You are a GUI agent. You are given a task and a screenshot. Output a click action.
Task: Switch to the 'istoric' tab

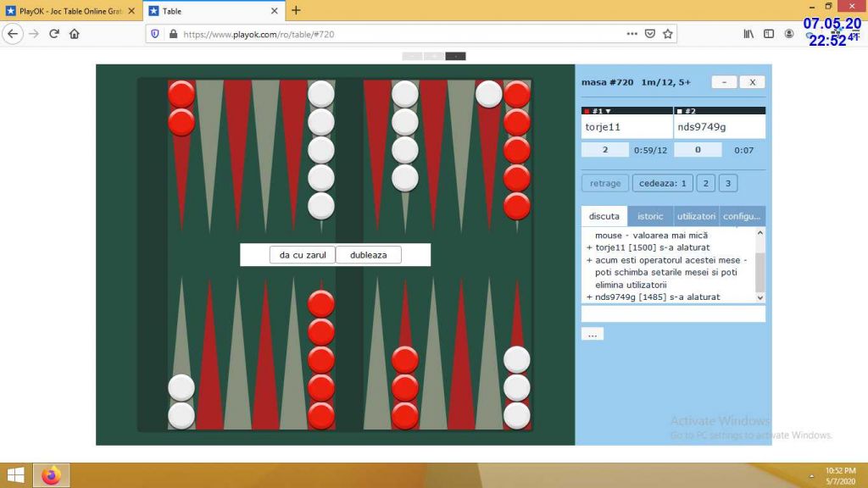650,216
